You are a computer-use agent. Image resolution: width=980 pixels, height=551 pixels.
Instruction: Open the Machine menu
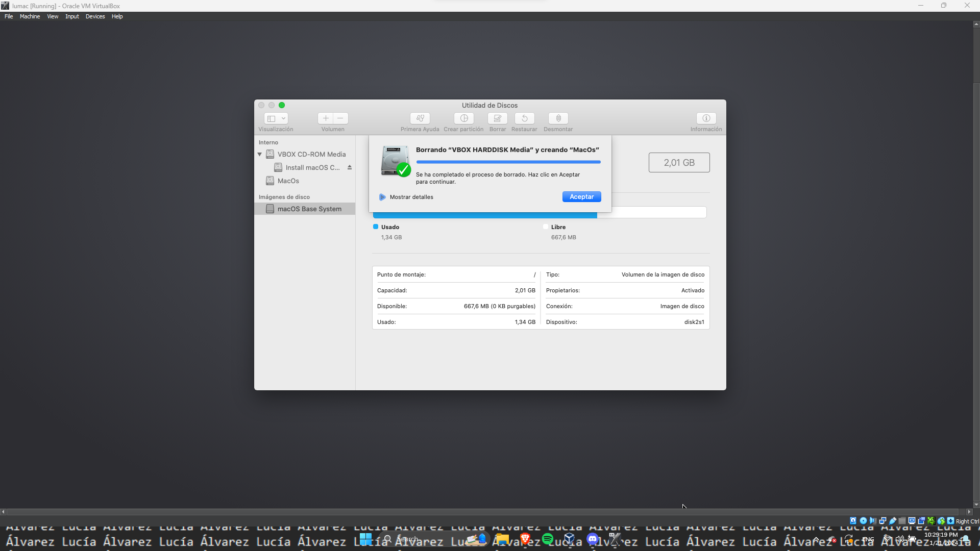(30, 16)
